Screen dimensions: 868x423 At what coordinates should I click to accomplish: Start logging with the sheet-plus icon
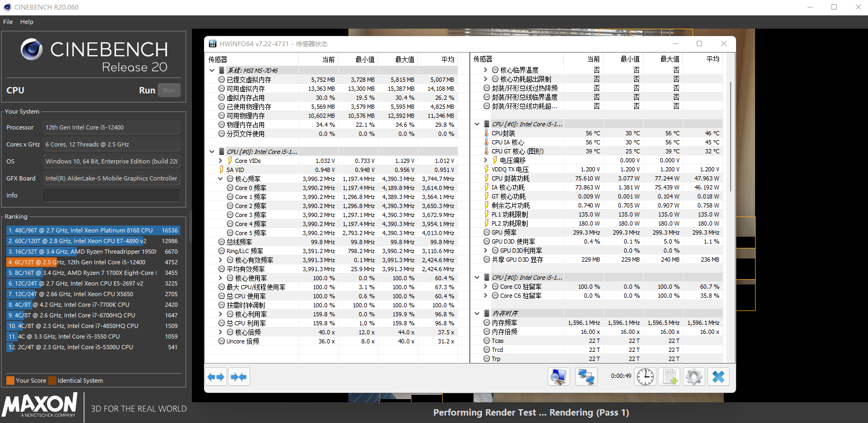tap(670, 377)
